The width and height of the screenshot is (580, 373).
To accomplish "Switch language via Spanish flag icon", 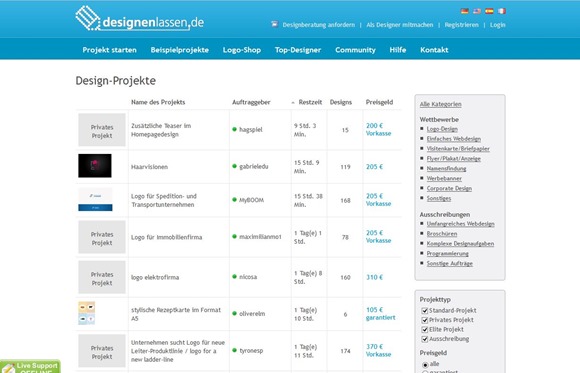I will point(489,11).
